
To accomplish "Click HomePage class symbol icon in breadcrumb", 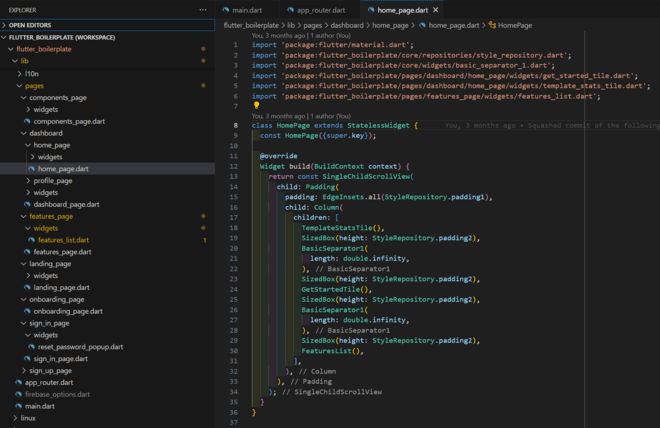I will (x=492, y=25).
